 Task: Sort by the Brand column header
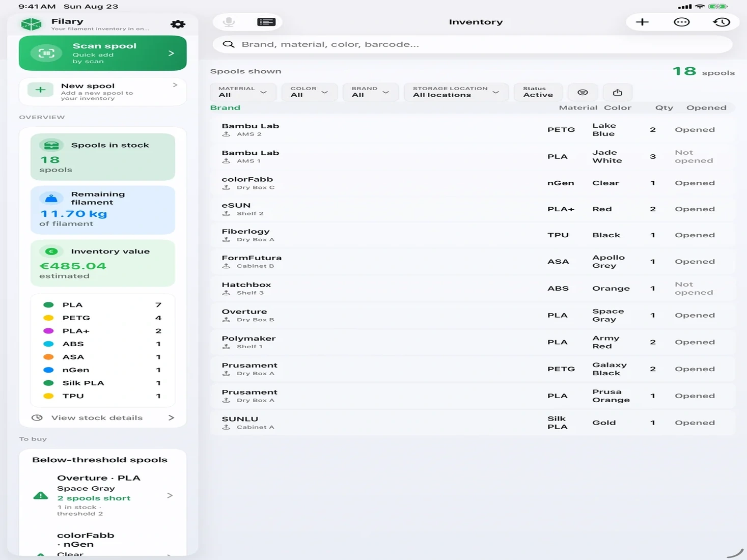pos(225,108)
